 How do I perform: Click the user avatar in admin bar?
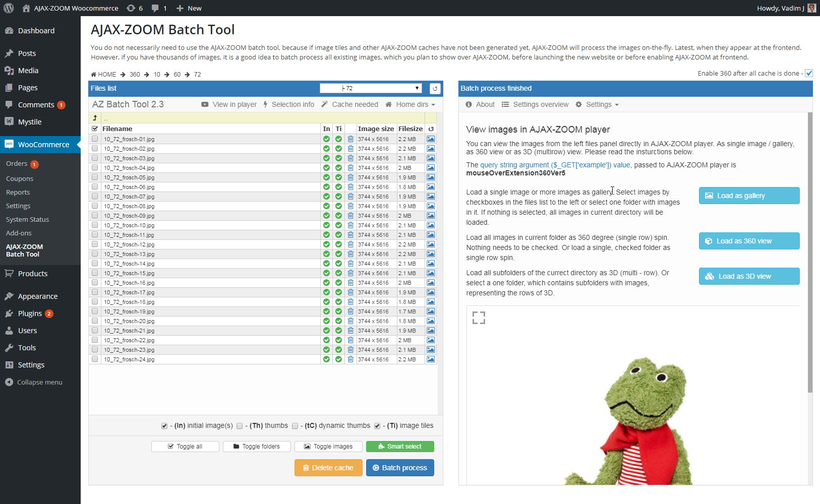811,8
